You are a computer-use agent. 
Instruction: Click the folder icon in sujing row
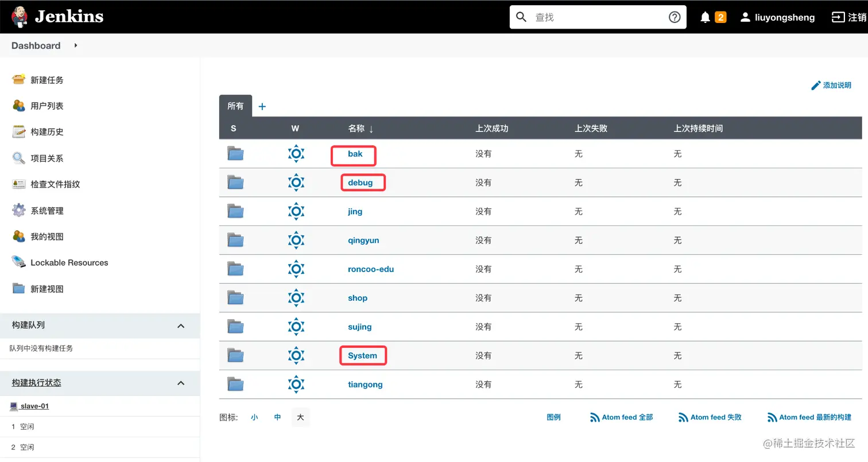(235, 326)
